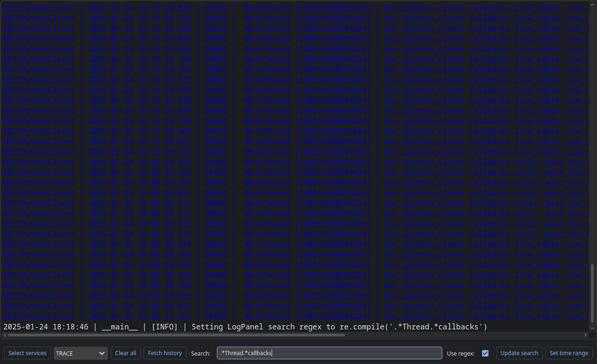Select the last DEBUG entry at 18:06:31.031
597x364 pixels.
(187, 316)
